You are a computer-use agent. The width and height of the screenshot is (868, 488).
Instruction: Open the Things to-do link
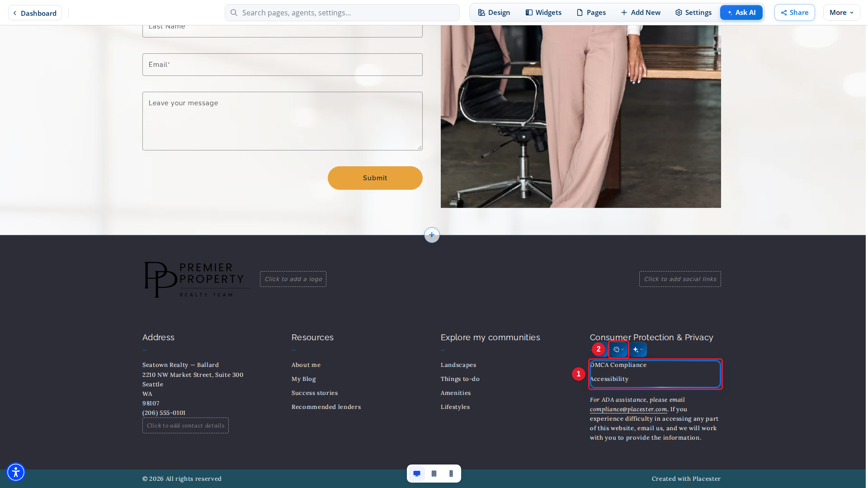[x=460, y=379]
